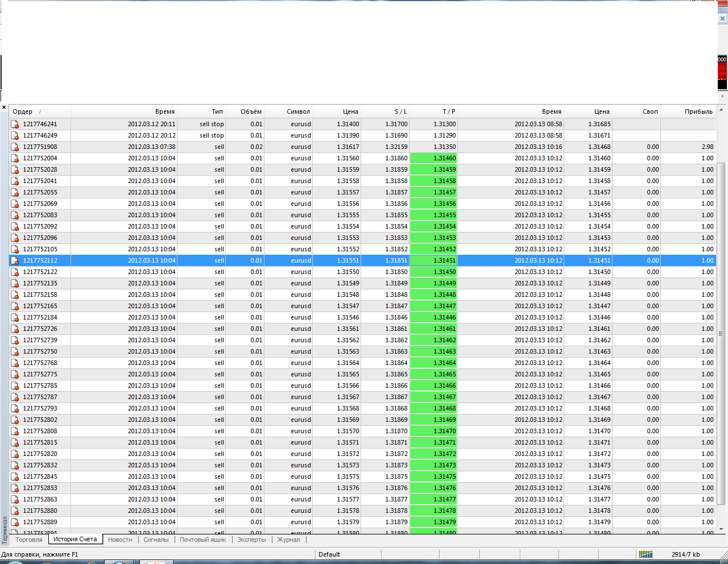The height and width of the screenshot is (564, 728).
Task: Click order icon for 1217752004
Action: [x=15, y=158]
